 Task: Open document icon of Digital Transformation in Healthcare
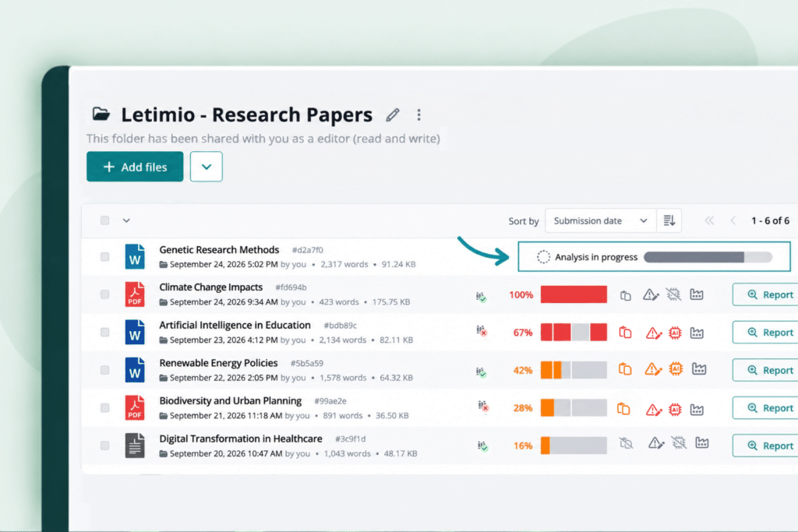(x=135, y=446)
